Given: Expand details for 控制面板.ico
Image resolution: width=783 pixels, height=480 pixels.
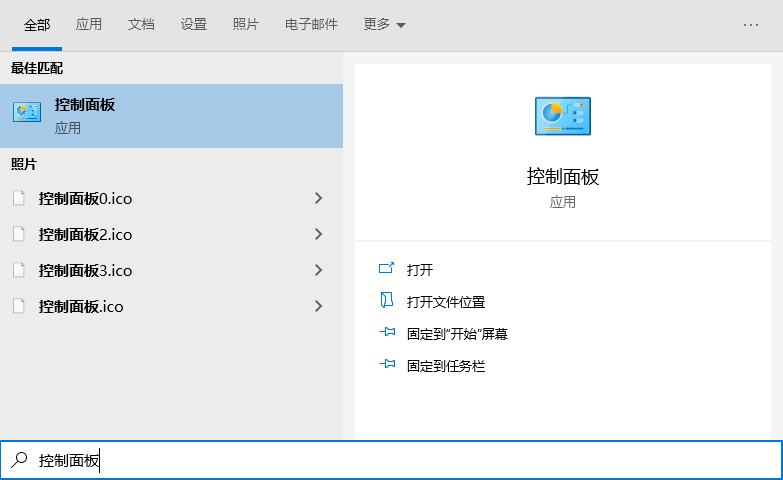Looking at the screenshot, I should [x=319, y=306].
